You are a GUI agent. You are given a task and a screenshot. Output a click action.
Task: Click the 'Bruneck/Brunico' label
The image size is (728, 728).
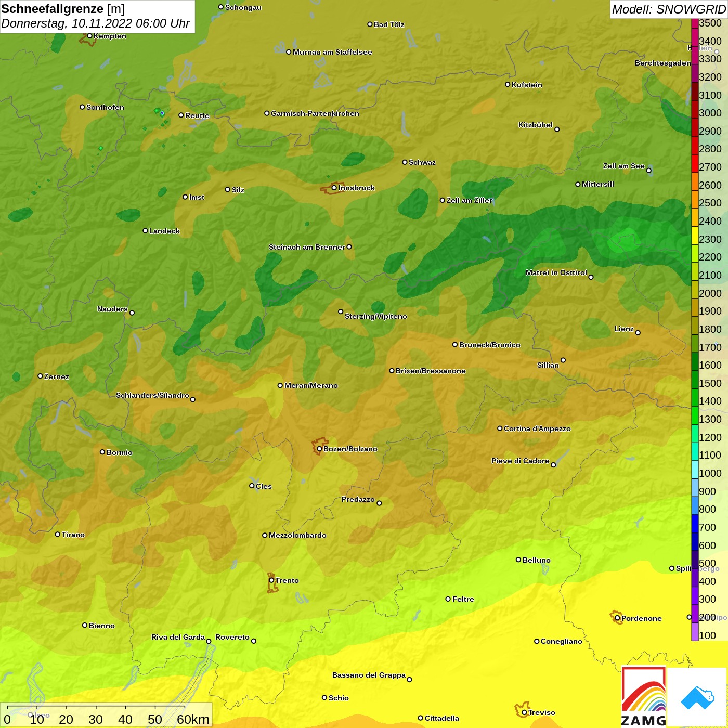[490, 345]
